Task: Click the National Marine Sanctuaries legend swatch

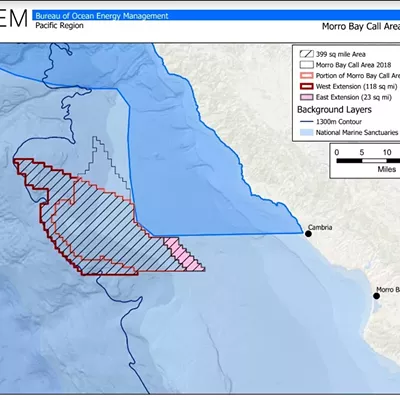Action: click(306, 132)
